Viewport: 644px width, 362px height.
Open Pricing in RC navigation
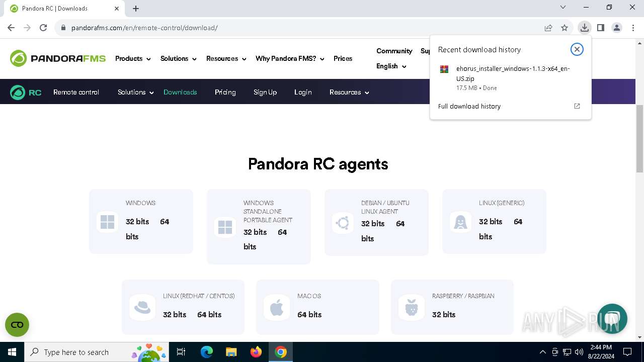point(225,93)
